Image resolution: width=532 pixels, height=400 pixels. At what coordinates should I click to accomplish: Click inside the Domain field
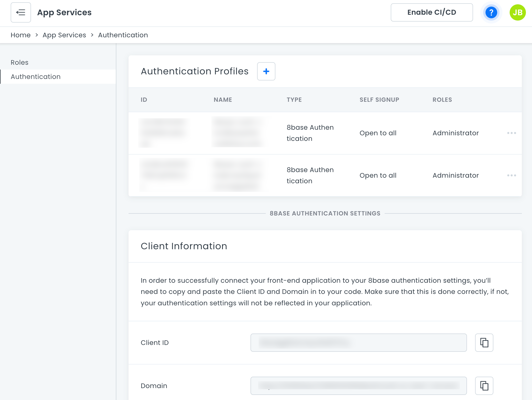point(358,386)
